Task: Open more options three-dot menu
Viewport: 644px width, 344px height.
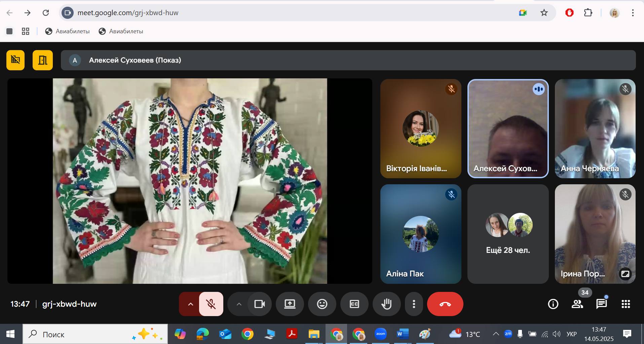Action: (414, 304)
